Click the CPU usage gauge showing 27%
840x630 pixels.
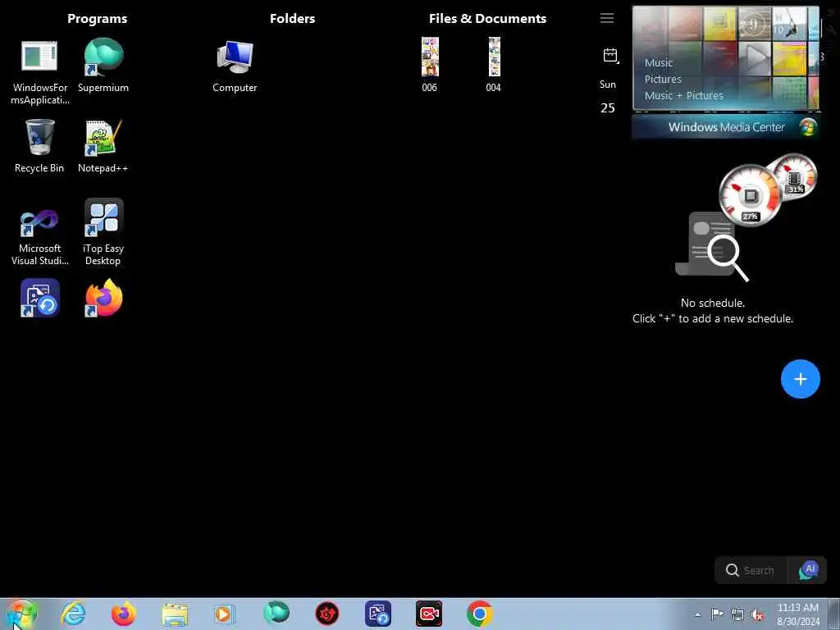(750, 196)
